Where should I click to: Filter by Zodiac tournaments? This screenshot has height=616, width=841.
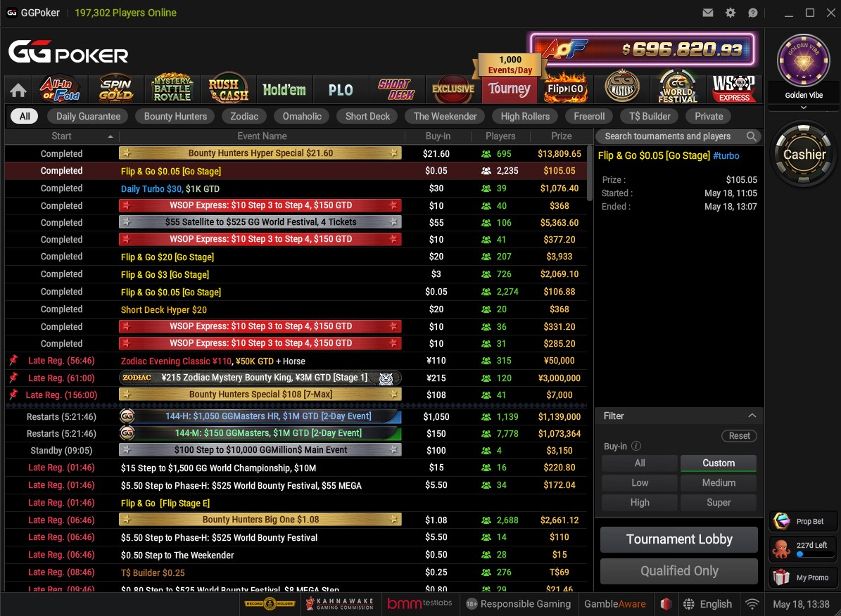[244, 116]
